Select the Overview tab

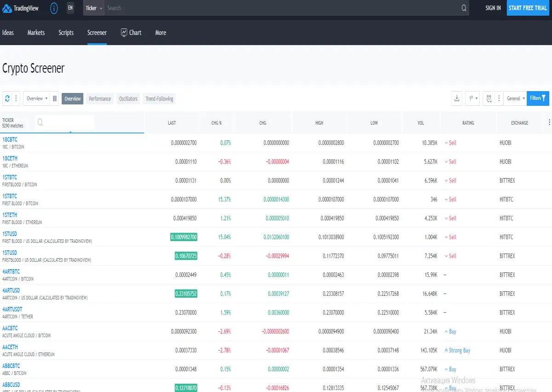click(73, 98)
